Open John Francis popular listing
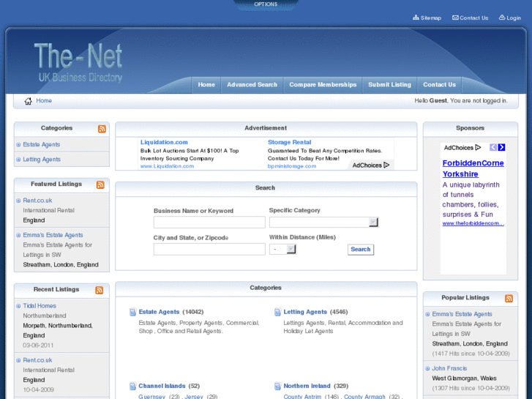The height and width of the screenshot is (399, 532). click(x=449, y=368)
